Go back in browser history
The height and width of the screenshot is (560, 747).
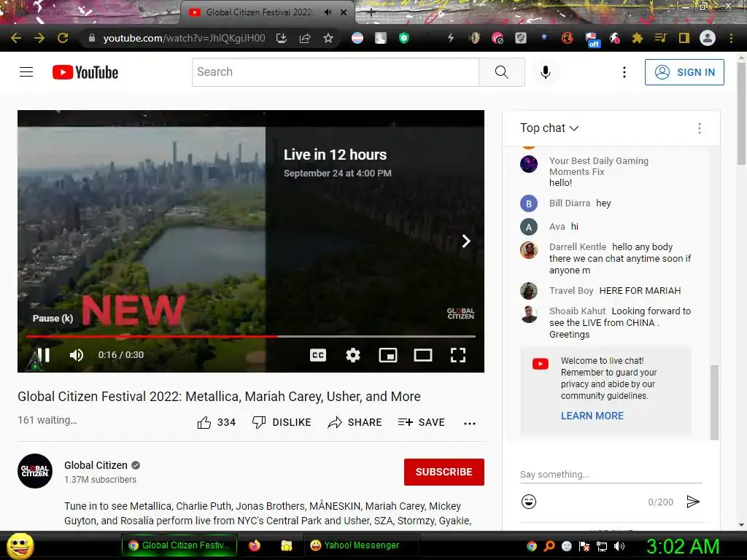point(16,38)
